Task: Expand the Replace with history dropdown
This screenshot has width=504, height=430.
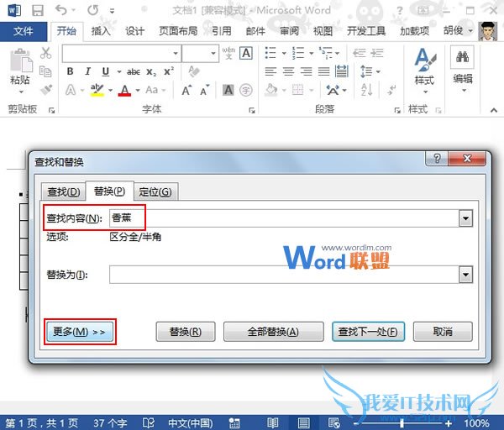Action: pos(465,275)
